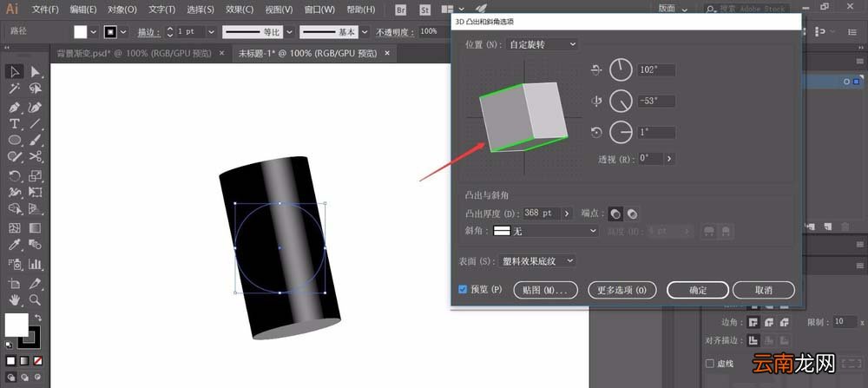The height and width of the screenshot is (388, 868).
Task: Switch to 背景渐变.psd document tab
Action: [134, 54]
